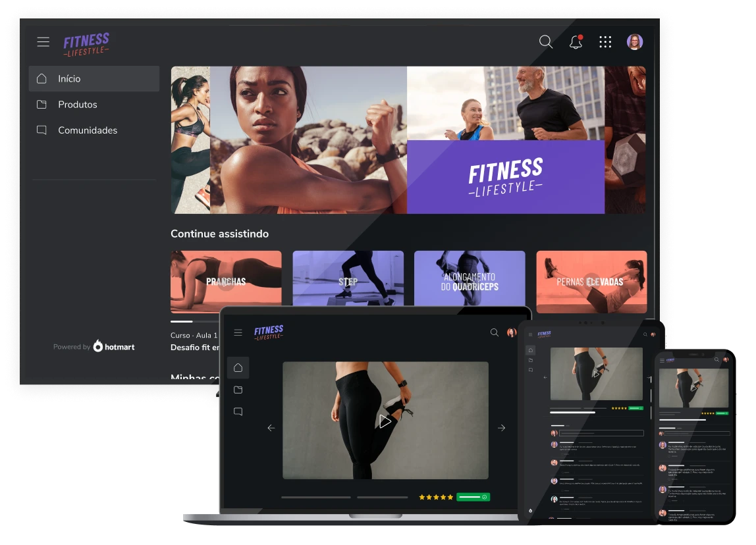Image resolution: width=756 pixels, height=545 pixels.
Task: Open the apps grid menu in the desktop header
Action: pyautogui.click(x=605, y=42)
